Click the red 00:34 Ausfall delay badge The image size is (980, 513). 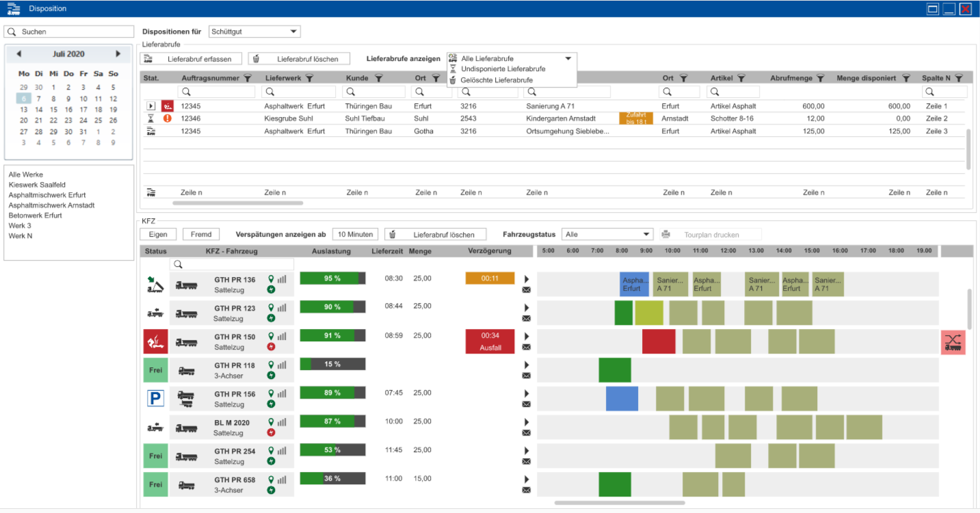click(x=490, y=341)
